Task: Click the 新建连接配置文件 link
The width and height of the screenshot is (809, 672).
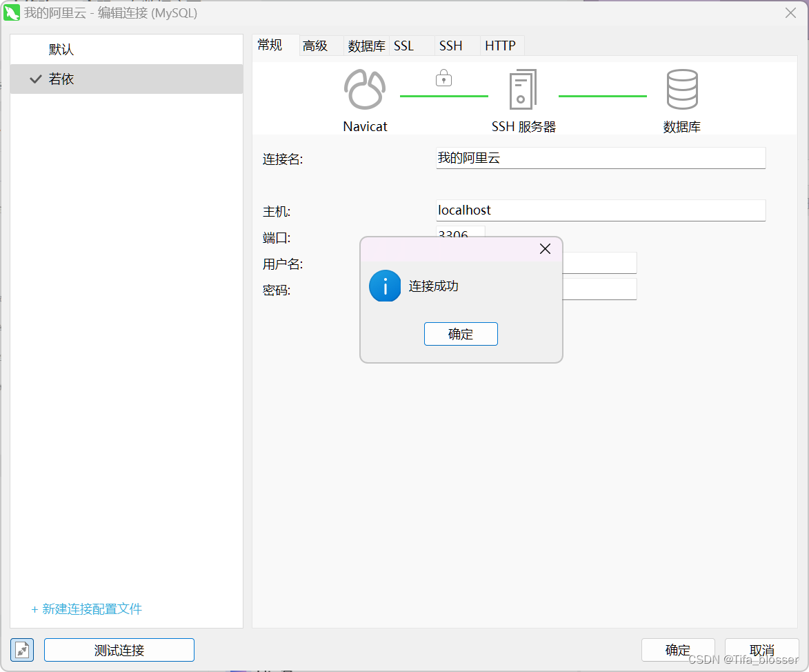Action: click(x=87, y=609)
